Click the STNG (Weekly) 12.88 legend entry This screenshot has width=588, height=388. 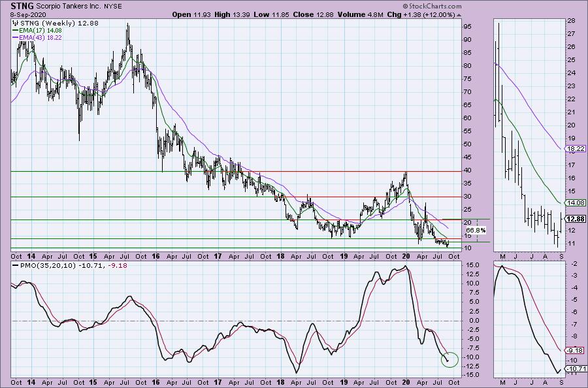click(59, 23)
